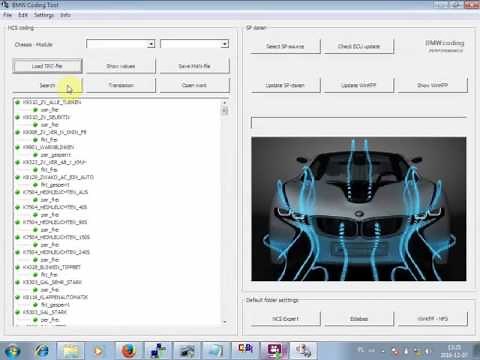Click green bullet icon beside GAL_SEHR_STARK
Screen dimensions: 480x360
(18, 282)
